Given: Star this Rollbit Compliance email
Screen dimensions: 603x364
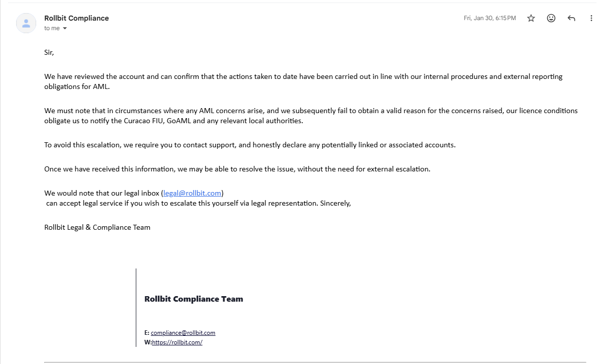Looking at the screenshot, I should coord(531,18).
